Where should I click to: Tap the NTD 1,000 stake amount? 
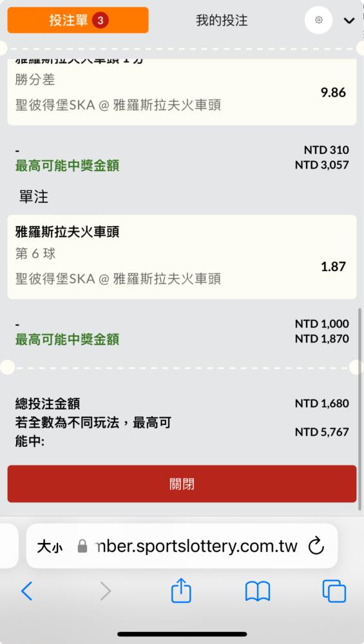pos(321,324)
